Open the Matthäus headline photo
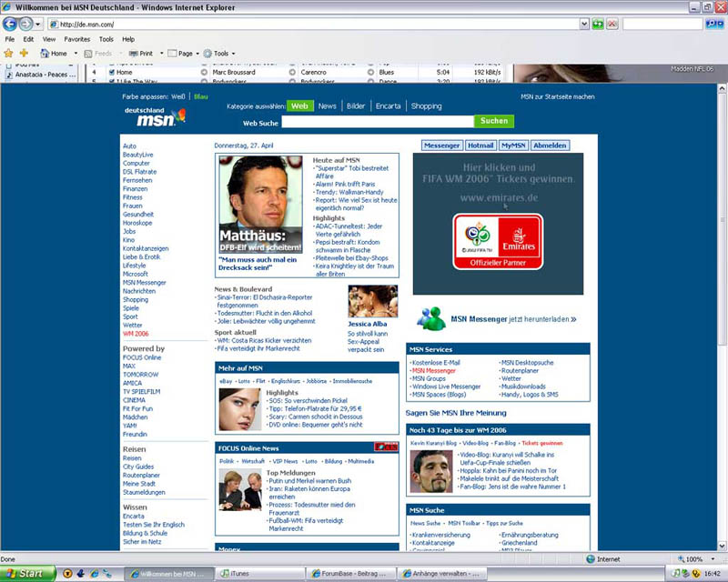The width and height of the screenshot is (728, 582). tap(260, 204)
